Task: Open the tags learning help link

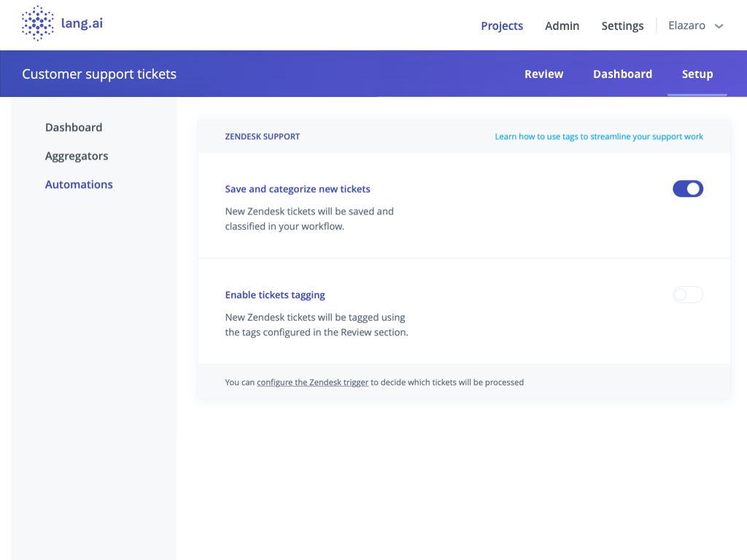Action: coord(599,136)
